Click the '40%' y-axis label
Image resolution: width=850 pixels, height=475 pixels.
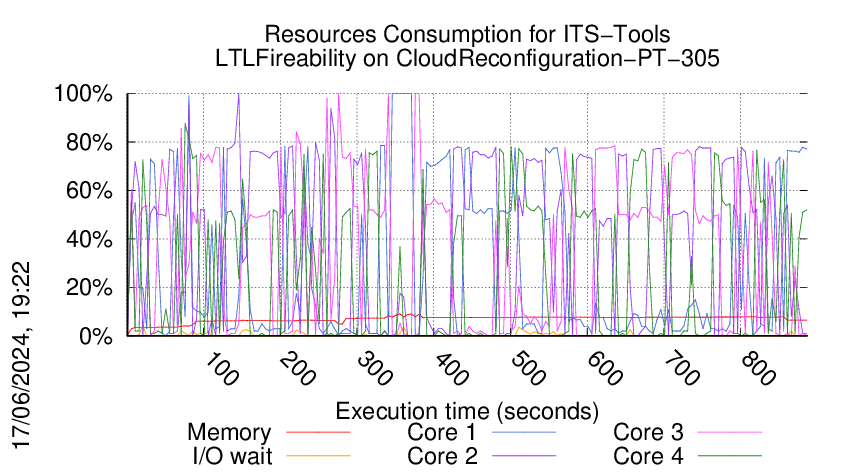click(x=89, y=239)
